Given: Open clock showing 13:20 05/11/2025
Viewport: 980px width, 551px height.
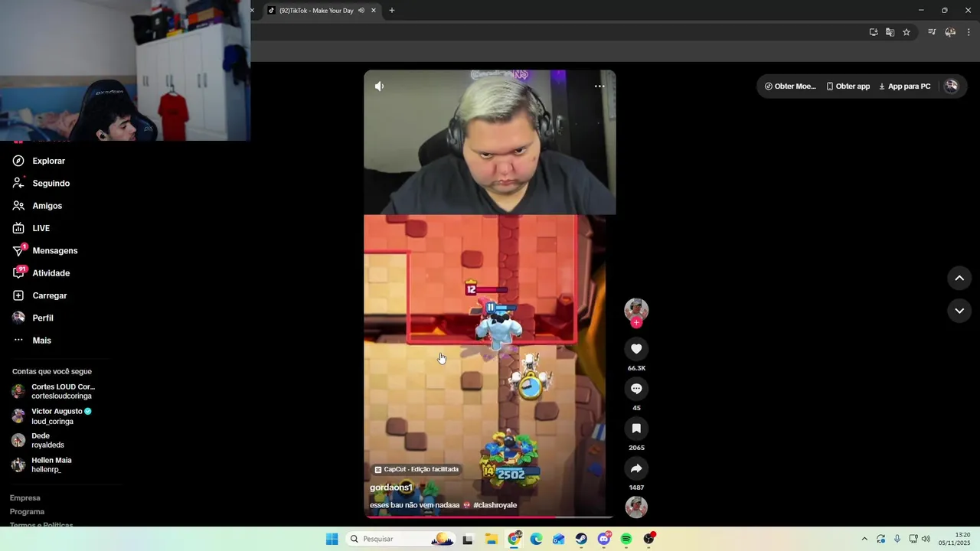Looking at the screenshot, I should (x=955, y=540).
